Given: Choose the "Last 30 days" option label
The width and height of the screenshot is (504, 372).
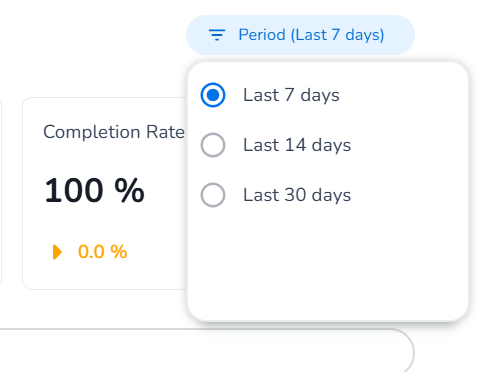Looking at the screenshot, I should pyautogui.click(x=297, y=195).
